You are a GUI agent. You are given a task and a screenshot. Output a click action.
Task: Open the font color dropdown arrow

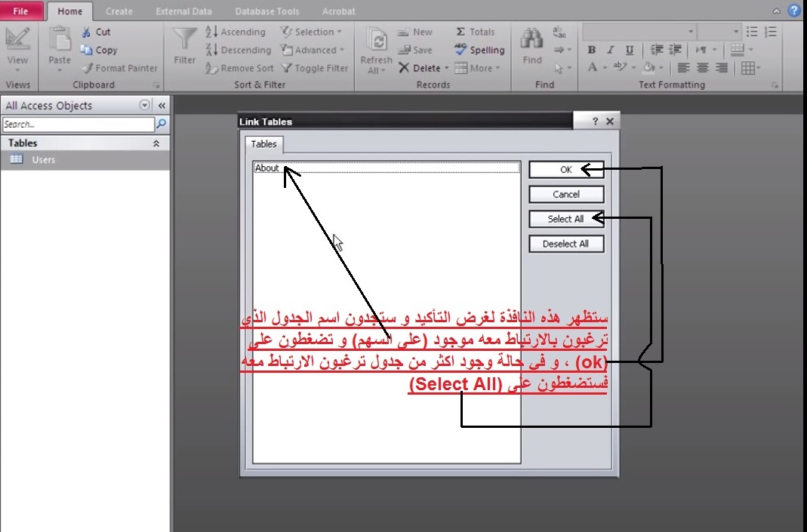tap(605, 68)
